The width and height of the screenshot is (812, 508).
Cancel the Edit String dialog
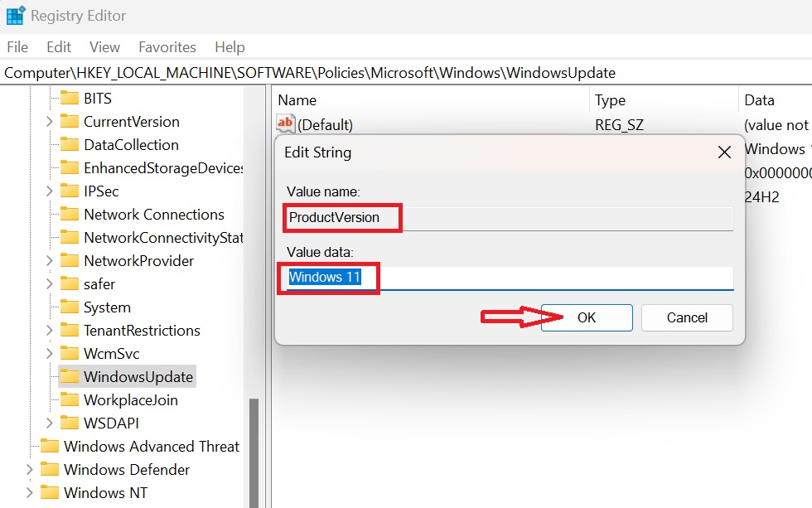(687, 317)
